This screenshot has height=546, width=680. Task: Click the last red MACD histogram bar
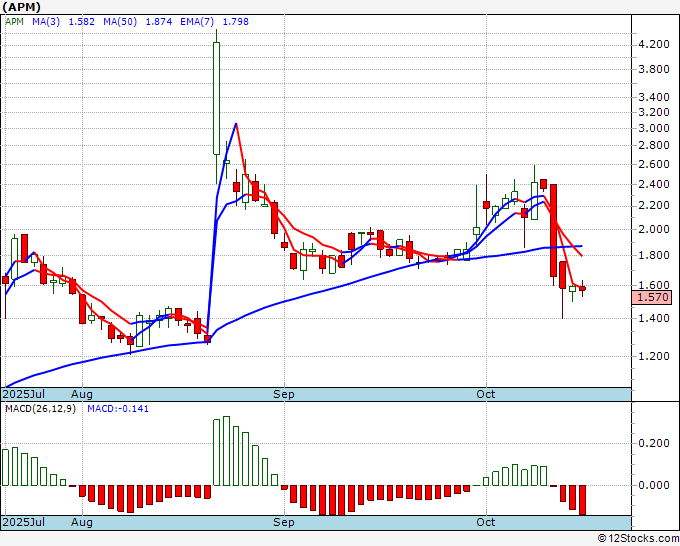pos(582,500)
